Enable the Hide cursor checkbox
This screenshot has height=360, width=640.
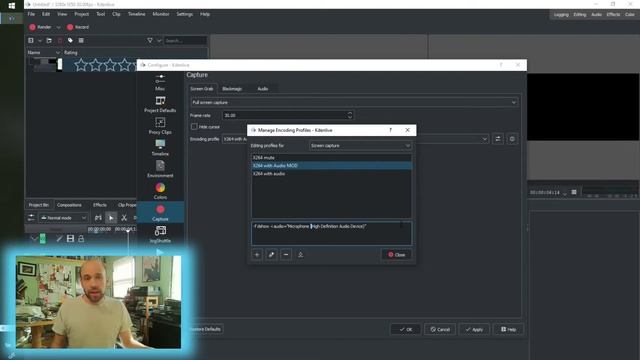click(x=194, y=127)
